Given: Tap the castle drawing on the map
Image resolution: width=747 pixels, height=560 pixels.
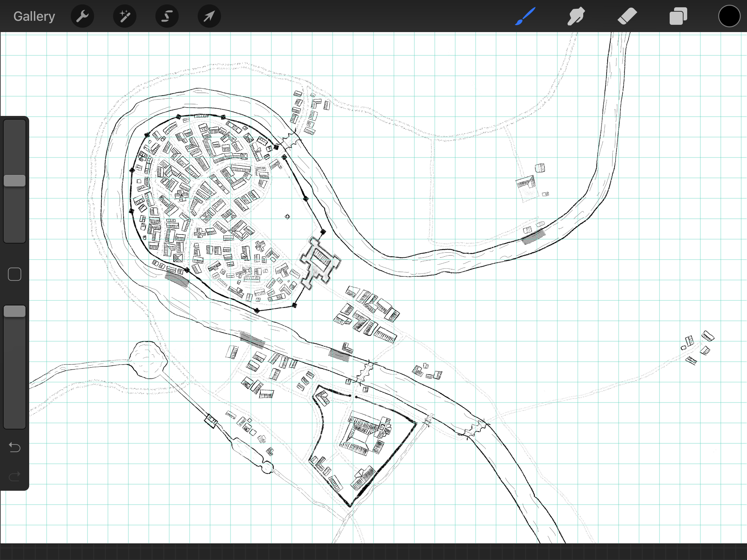Looking at the screenshot, I should coord(320,263).
